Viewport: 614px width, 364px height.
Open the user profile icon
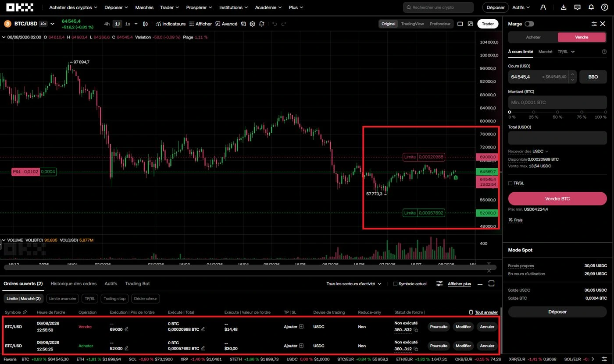(543, 7)
